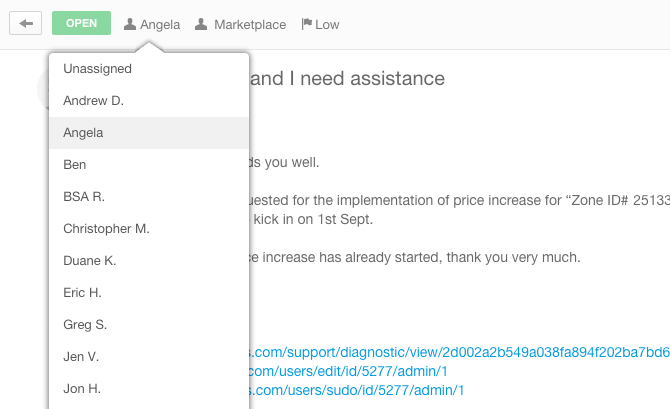The width and height of the screenshot is (670, 409).
Task: Open the Low priority dropdown
Action: pos(320,24)
